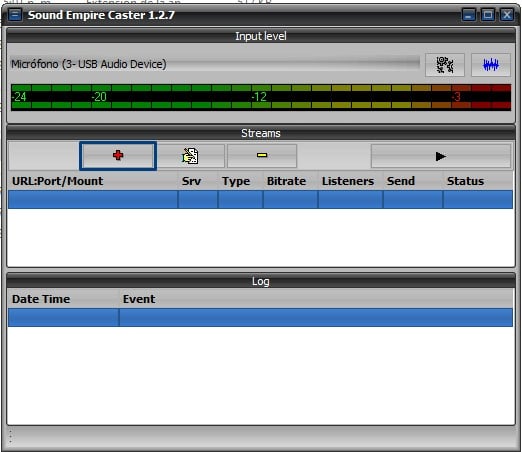522x452 pixels.
Task: Click the Event column header in Log
Action: (x=316, y=299)
